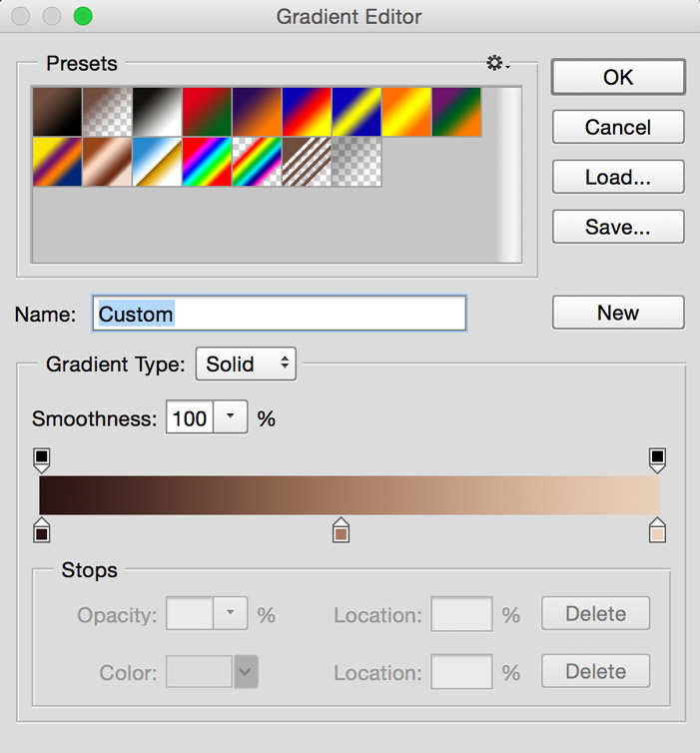The height and width of the screenshot is (753, 700).
Task: Open the Gradient Type dropdown
Action: click(246, 364)
